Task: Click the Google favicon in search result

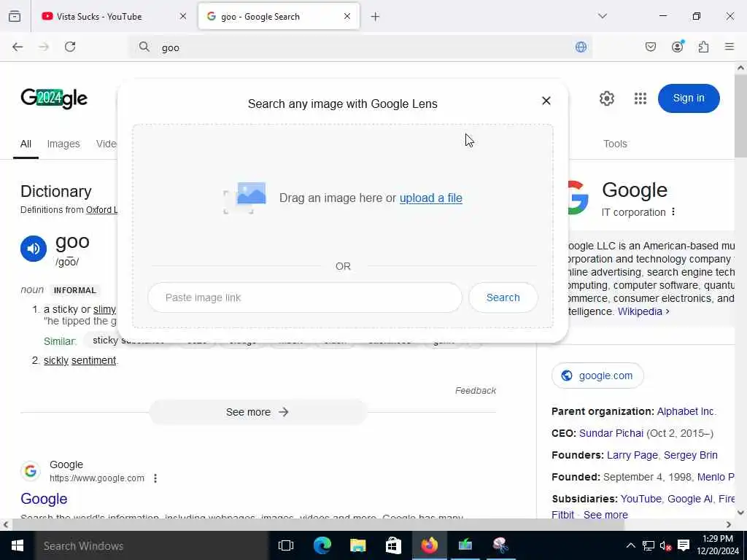Action: click(x=31, y=471)
